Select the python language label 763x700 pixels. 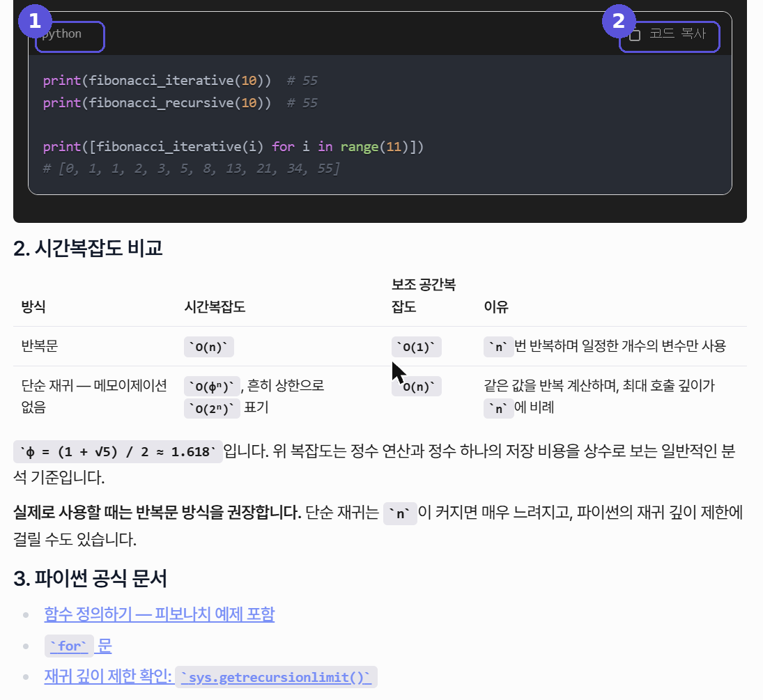click(62, 33)
